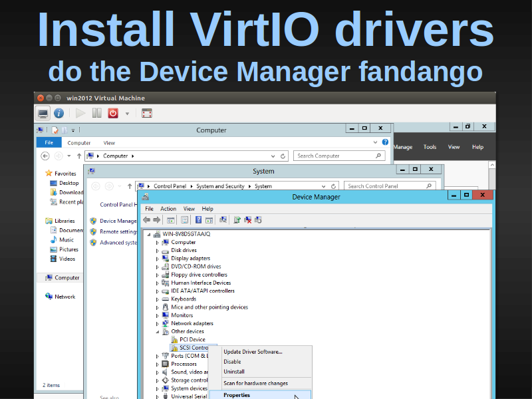Select Keyboards in the device tree

point(184,299)
